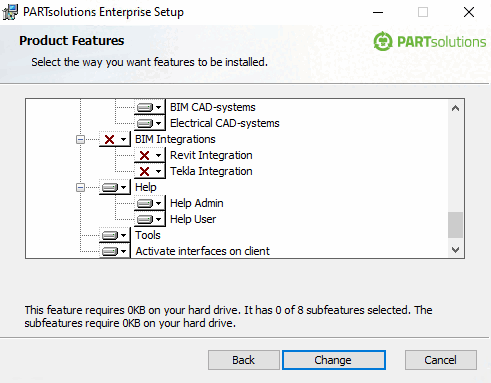Viewport: 491px width, 383px height.
Task: Select the BIM CAD-systems feature label
Action: tap(213, 107)
